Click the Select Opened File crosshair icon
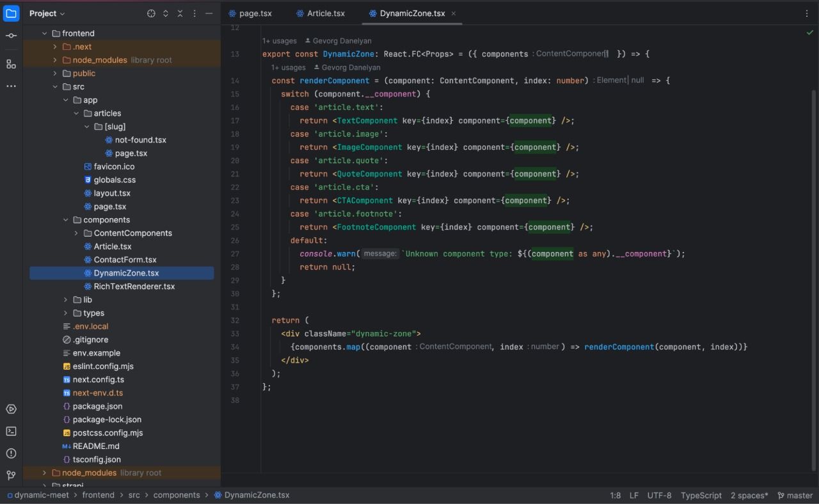This screenshot has width=819, height=504. [x=151, y=13]
